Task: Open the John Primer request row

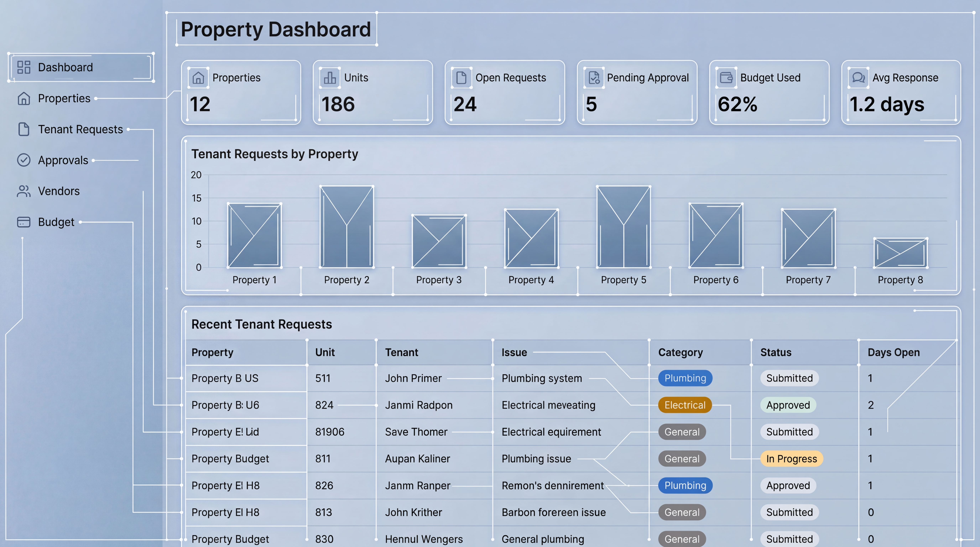Action: (413, 379)
